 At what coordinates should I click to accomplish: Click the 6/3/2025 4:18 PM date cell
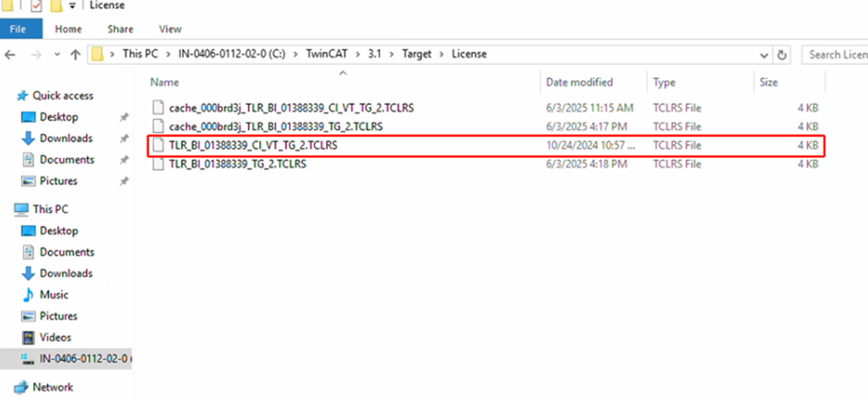pyautogui.click(x=586, y=164)
